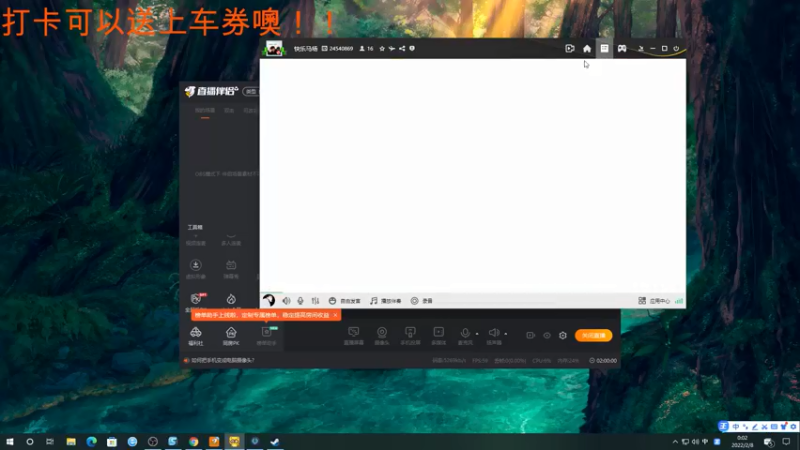Select the first underlined tab in the assistant window
800x450 pixels.
coord(205,111)
